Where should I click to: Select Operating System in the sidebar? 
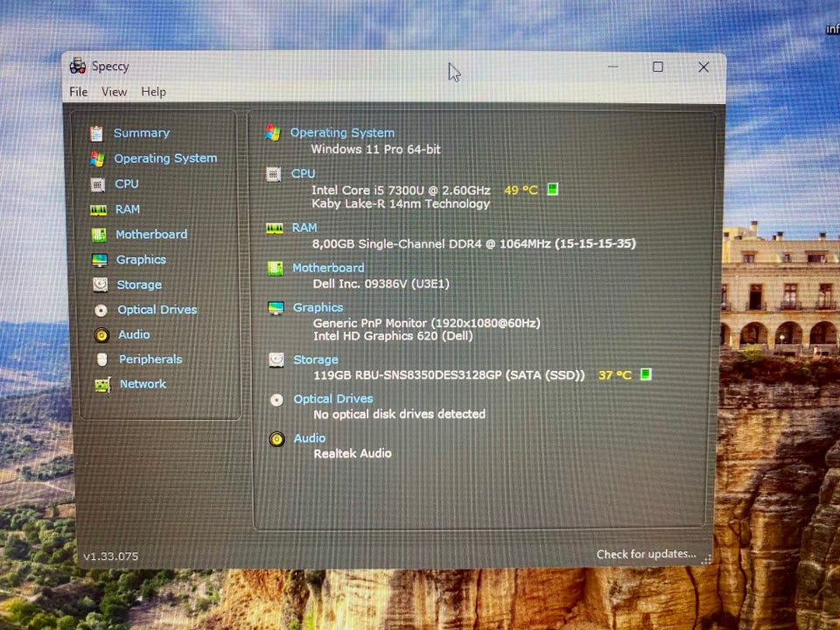click(165, 158)
